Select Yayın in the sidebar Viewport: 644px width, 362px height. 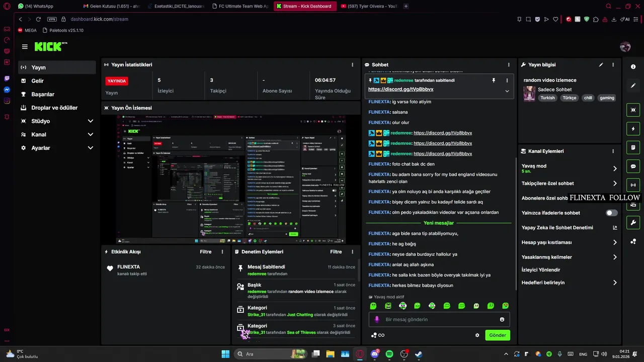click(57, 67)
